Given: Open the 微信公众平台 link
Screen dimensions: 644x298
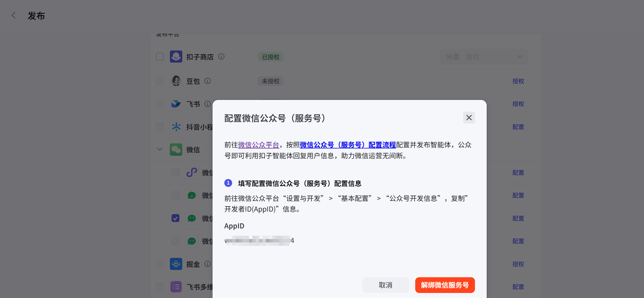Looking at the screenshot, I should click(x=258, y=145).
